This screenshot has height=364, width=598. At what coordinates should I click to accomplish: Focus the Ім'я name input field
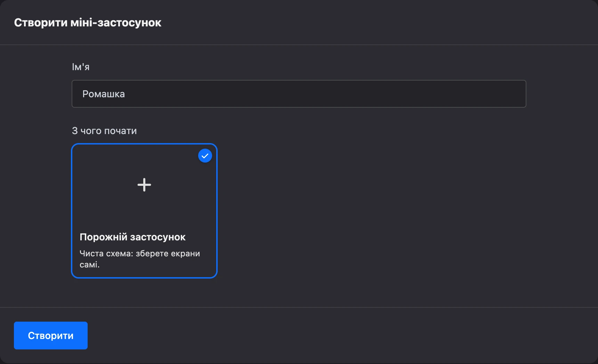pyautogui.click(x=299, y=94)
